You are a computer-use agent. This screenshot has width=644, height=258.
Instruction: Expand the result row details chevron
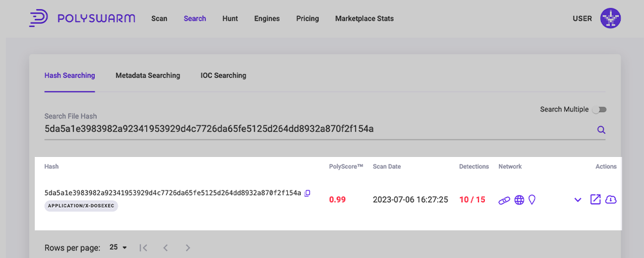578,200
